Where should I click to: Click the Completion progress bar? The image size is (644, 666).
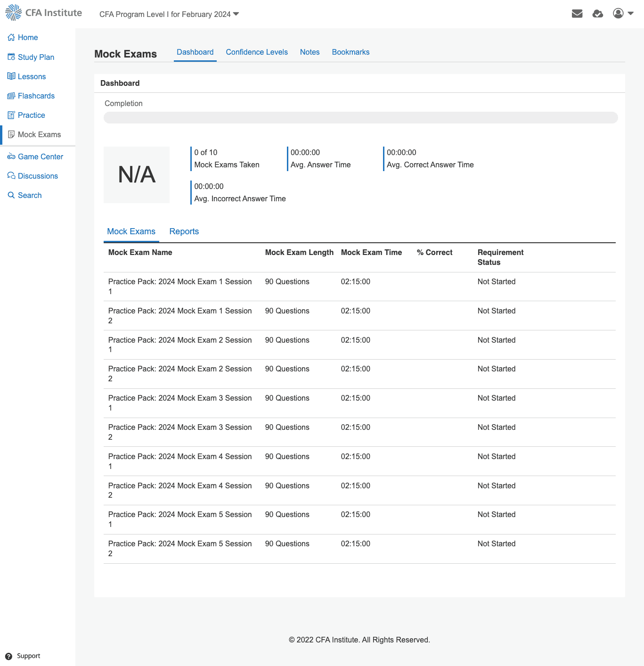point(361,117)
